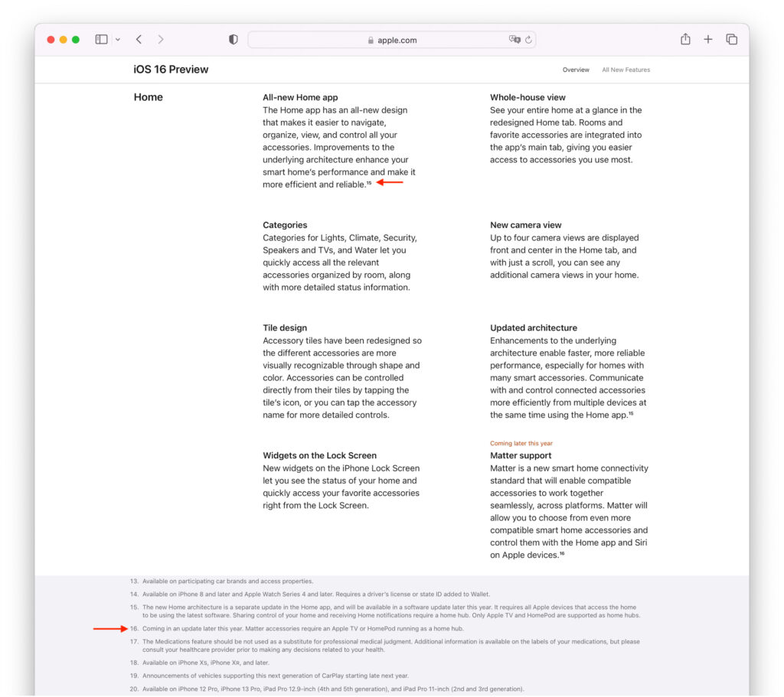
Task: Select the Home section label
Action: [148, 97]
